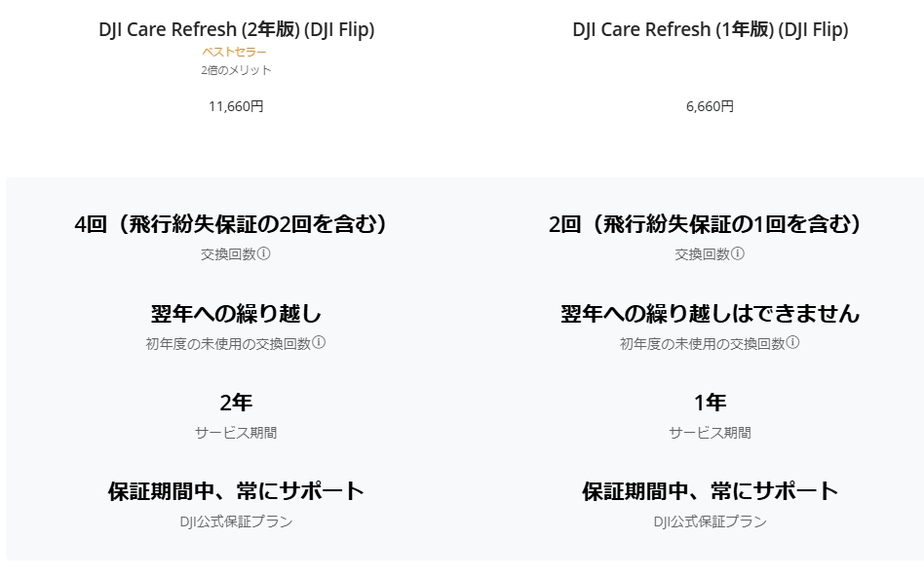Screen dimensions: 924x579
Task: Open DJI Care Refresh (2年版) product title
Action: [236, 29]
